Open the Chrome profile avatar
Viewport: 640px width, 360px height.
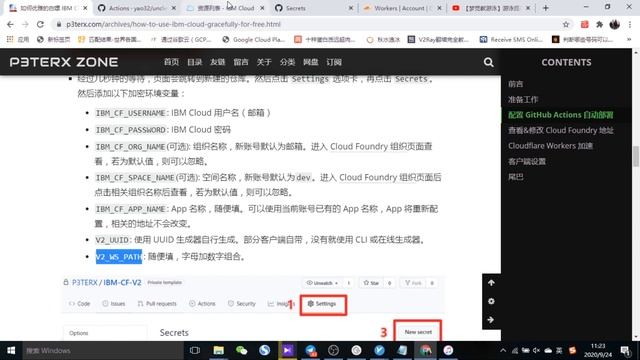614,24
